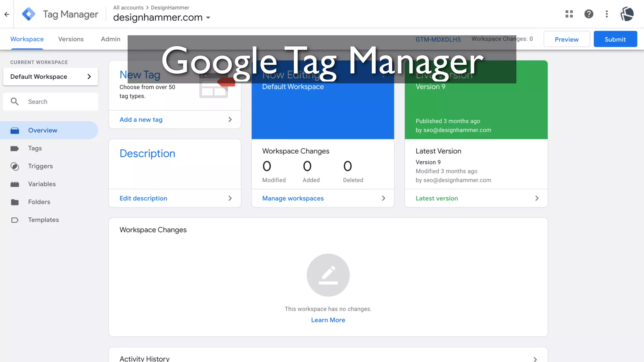Expand the Activity History section

click(x=535, y=359)
